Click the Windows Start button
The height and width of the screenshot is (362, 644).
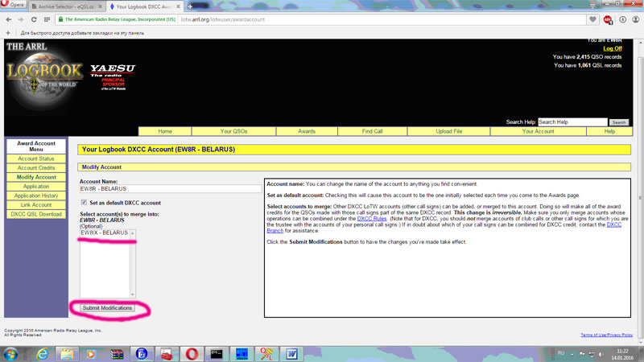(11, 354)
